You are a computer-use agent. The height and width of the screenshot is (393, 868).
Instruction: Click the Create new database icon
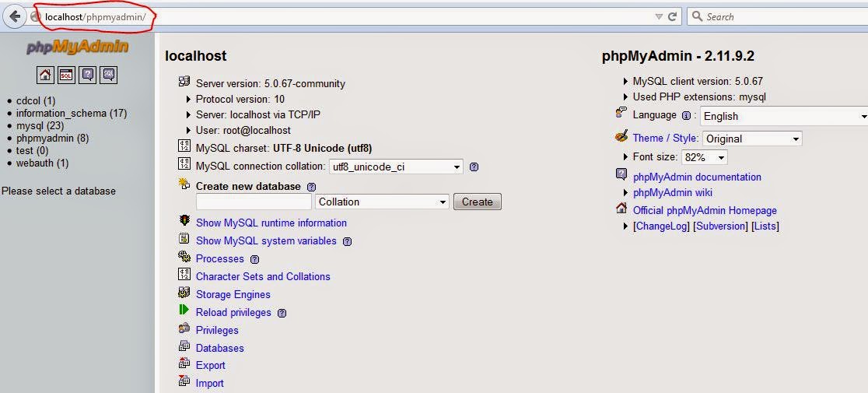coord(184,184)
